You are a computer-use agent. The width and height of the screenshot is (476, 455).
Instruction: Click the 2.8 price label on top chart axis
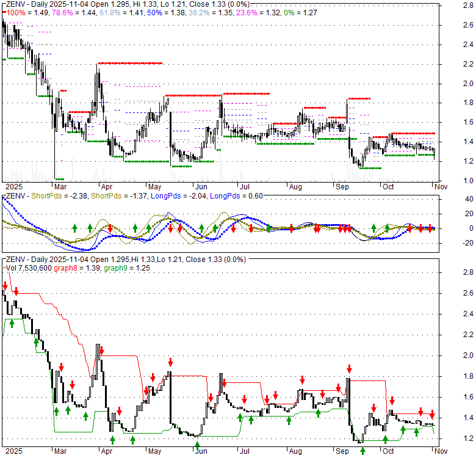click(x=468, y=5)
